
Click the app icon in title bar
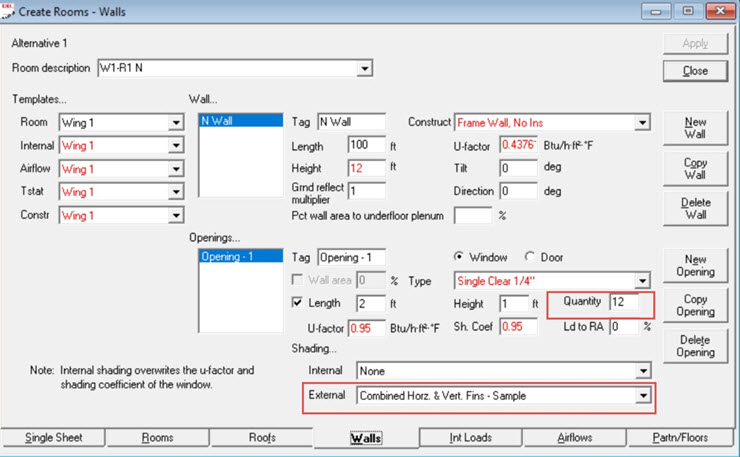coord(8,11)
